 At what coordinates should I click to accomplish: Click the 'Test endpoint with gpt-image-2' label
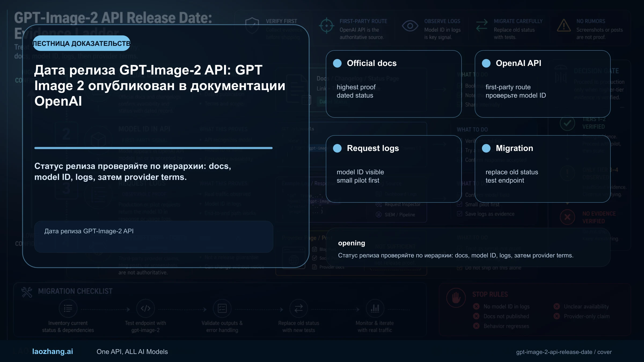click(x=145, y=327)
